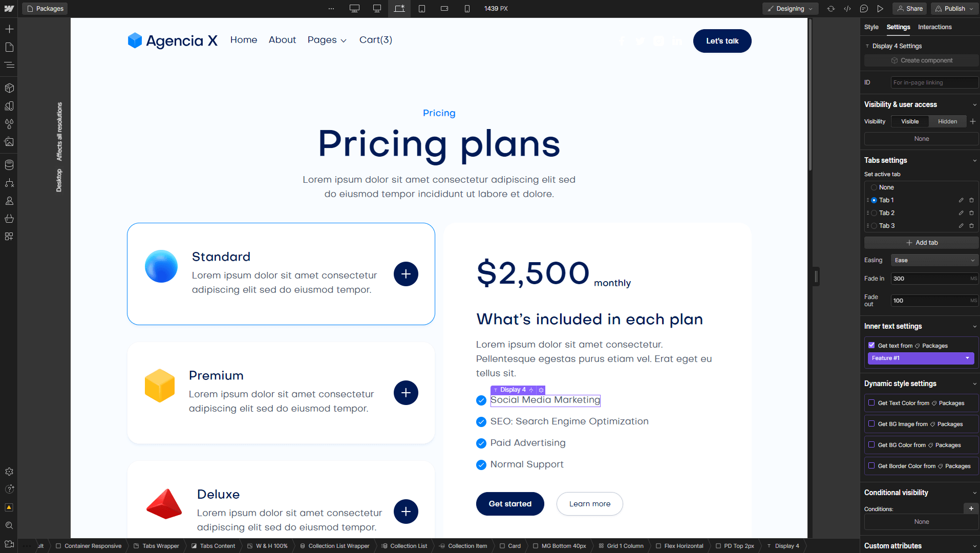980x553 pixels.
Task: Collapse the Dynamic style settings section
Action: pyautogui.click(x=974, y=383)
